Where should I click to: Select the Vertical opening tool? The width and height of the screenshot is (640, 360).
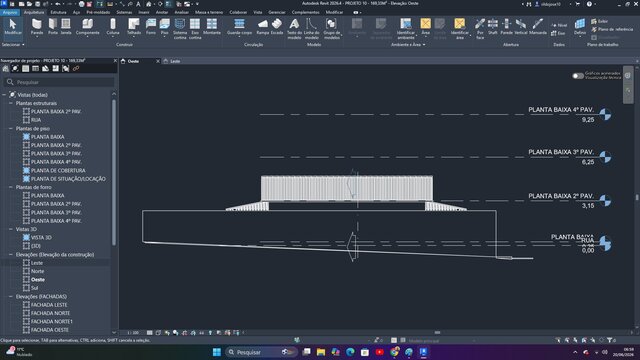coord(521,27)
